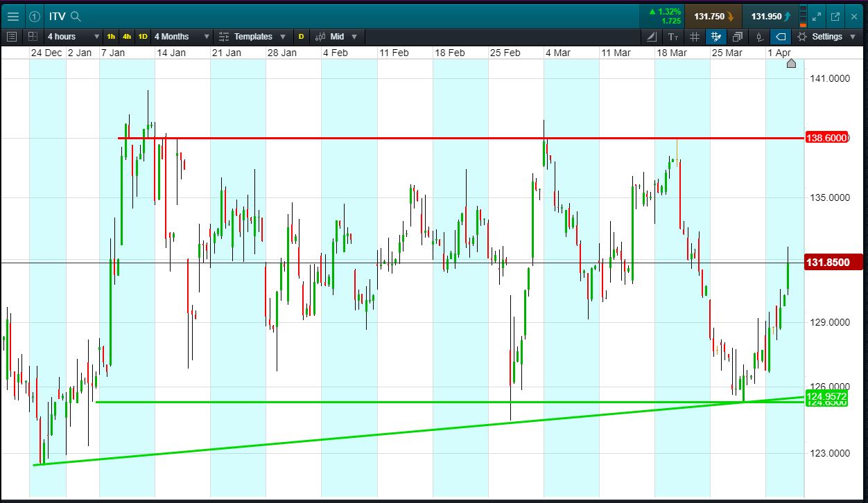
Task: Select the red horizontal resistance line
Action: [460, 138]
